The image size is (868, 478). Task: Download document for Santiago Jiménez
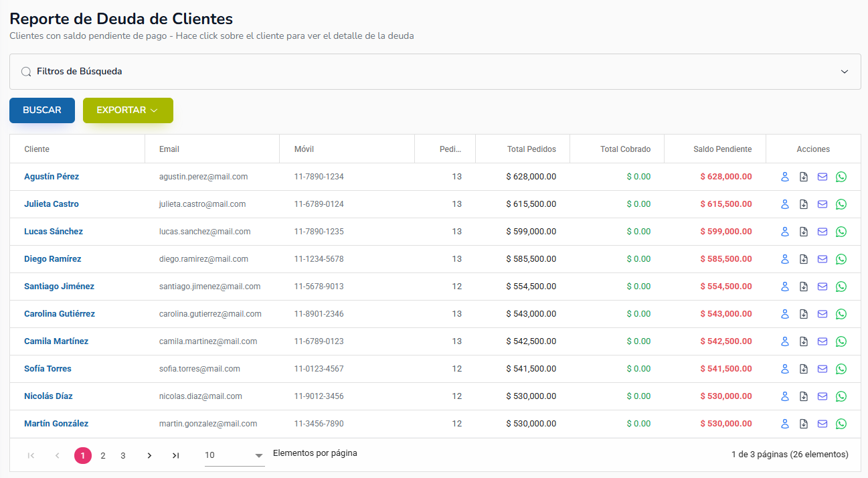click(804, 287)
